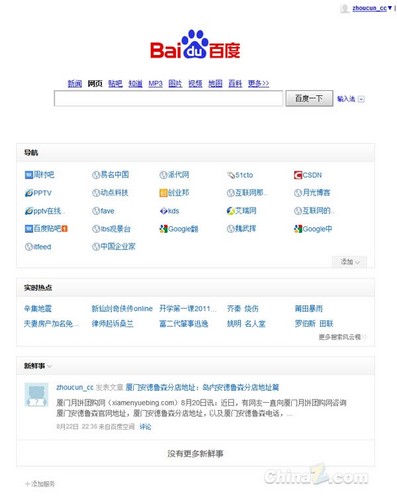
Task: Click the 没有更多新鲜事 footer text
Action: tap(195, 454)
